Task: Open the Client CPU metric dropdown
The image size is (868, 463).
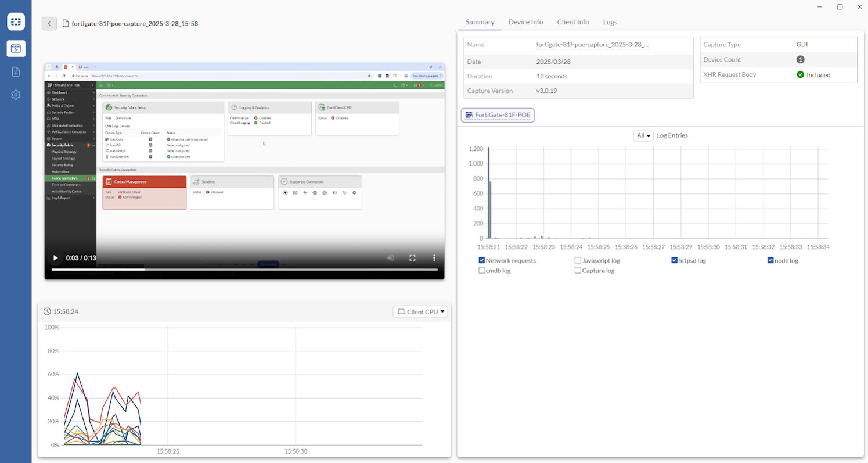Action: [420, 311]
